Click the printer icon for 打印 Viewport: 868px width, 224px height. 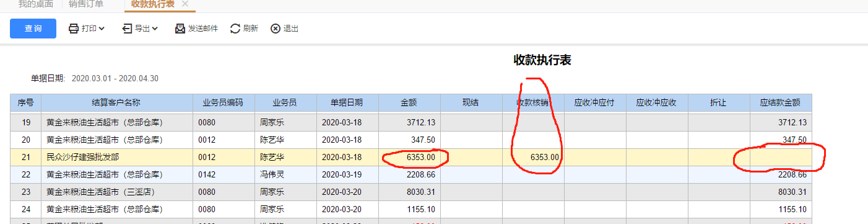point(74,29)
